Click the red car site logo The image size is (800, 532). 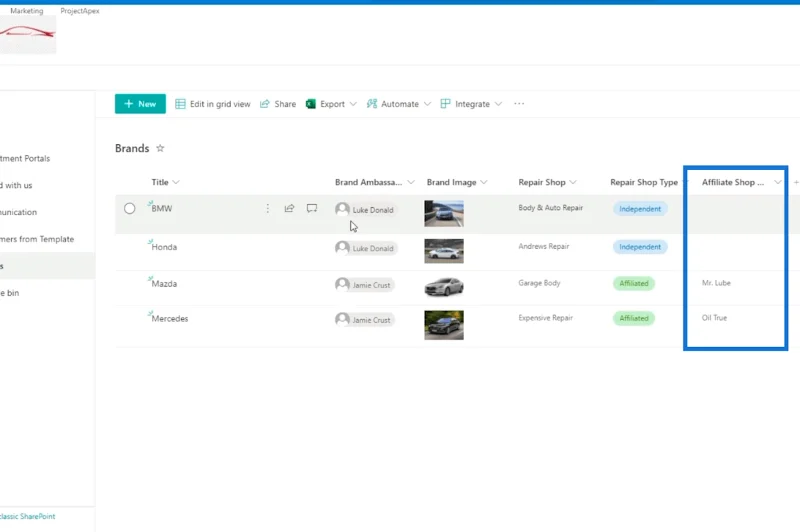tap(28, 34)
